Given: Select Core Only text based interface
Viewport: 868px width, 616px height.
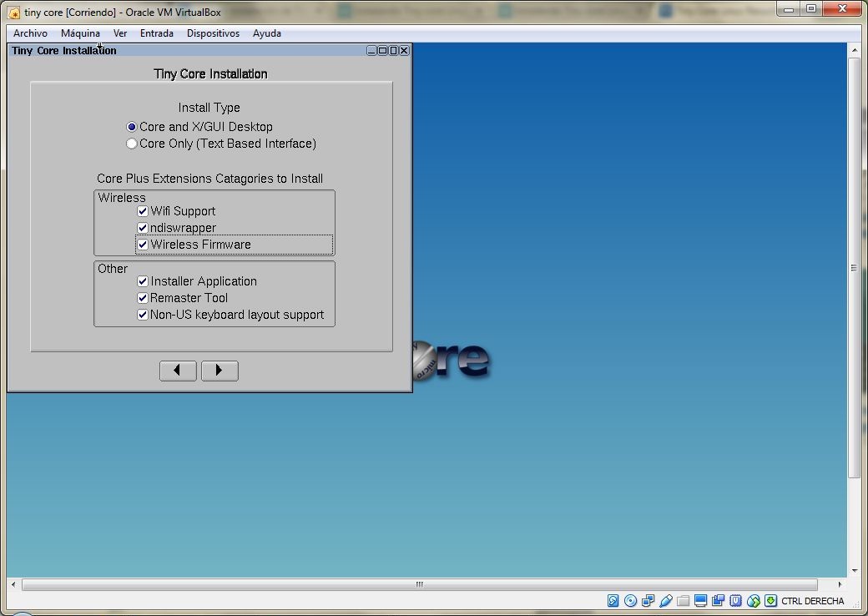Looking at the screenshot, I should [x=132, y=144].
